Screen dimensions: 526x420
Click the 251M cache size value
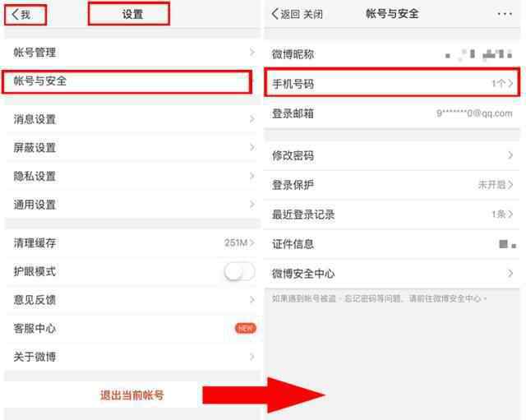[x=236, y=242]
